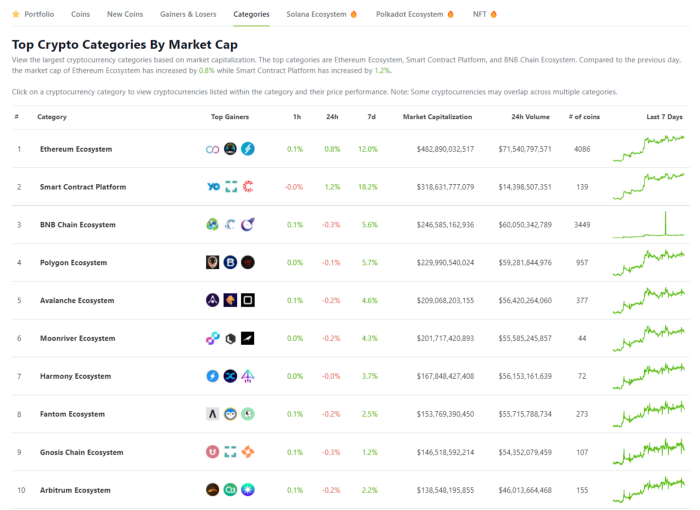The image size is (700, 510).
Task: Click market cap value $482,890,032,517
Action: [x=446, y=149]
